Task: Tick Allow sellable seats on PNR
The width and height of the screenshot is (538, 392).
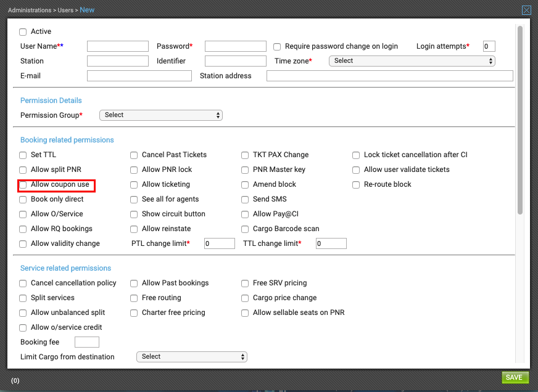Action: coord(245,313)
